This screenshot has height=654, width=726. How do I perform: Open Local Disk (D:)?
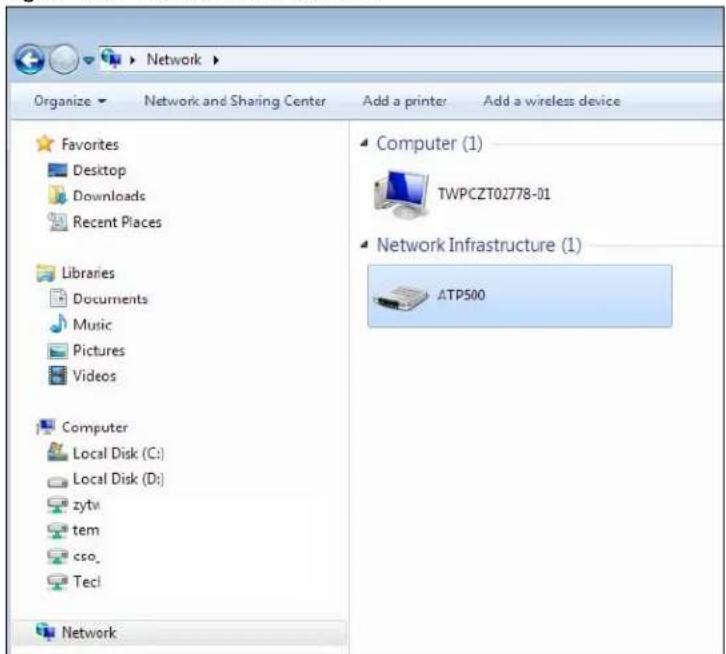(x=118, y=479)
